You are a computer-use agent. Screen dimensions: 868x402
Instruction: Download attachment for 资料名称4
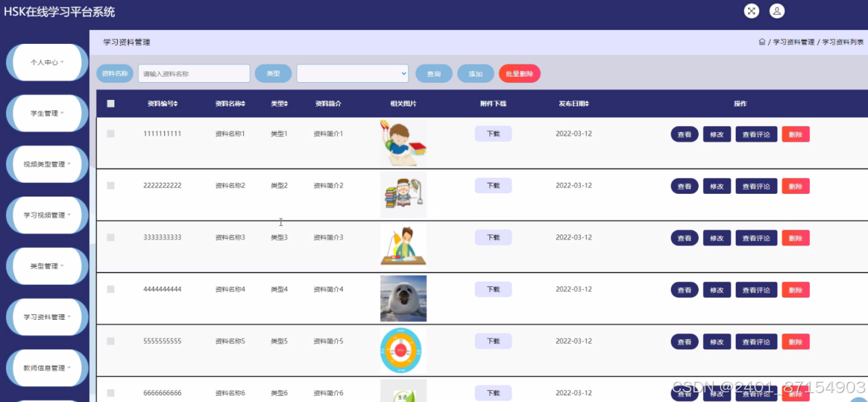(x=493, y=289)
